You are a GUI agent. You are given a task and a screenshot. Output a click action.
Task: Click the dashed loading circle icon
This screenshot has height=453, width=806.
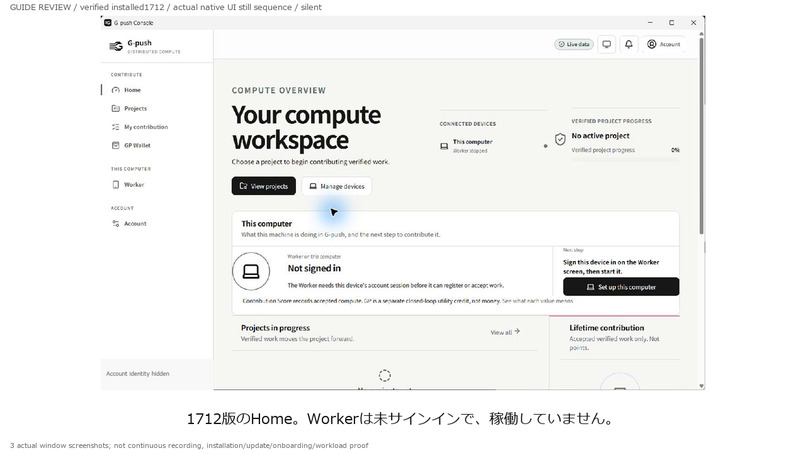(x=384, y=375)
